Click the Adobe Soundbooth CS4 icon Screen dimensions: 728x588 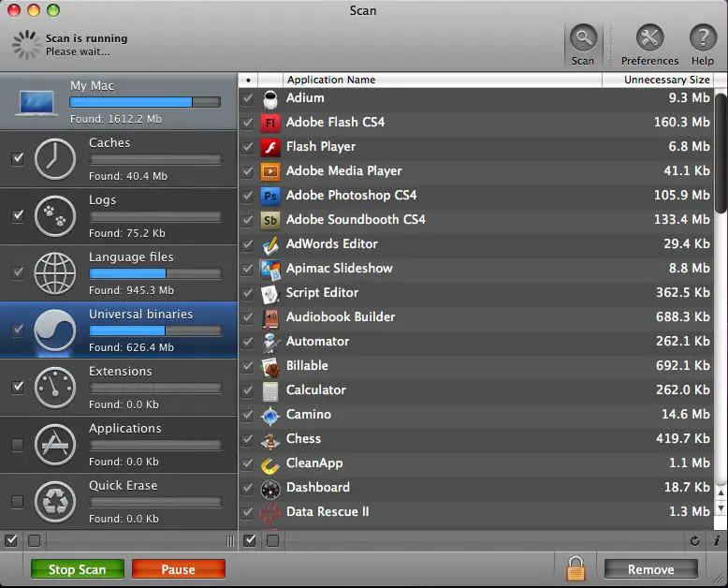point(270,220)
